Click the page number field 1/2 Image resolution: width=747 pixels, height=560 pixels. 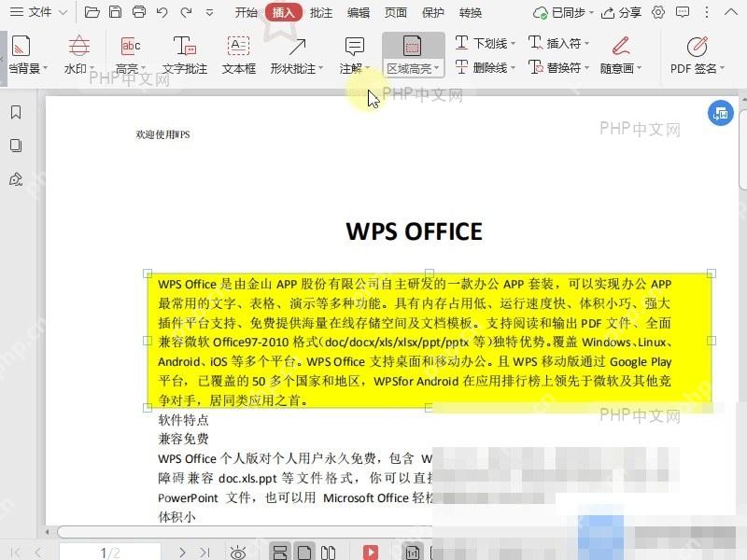(x=110, y=553)
